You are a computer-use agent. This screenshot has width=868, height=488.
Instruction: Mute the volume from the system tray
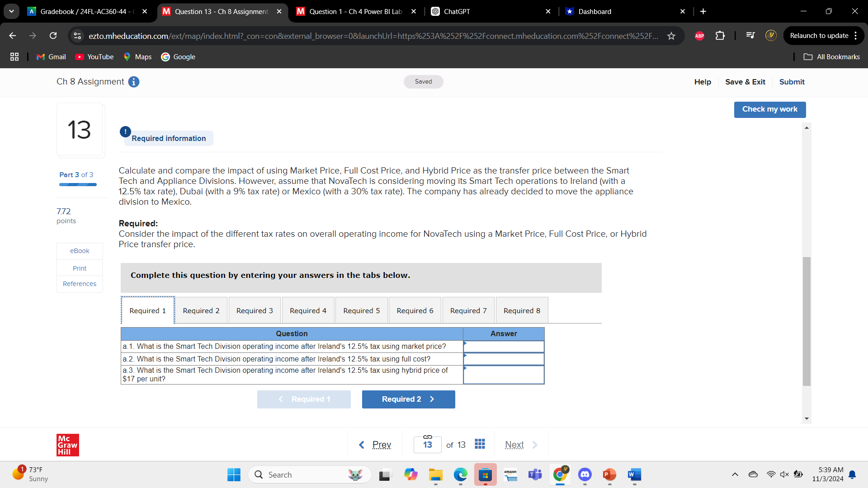[x=784, y=474]
